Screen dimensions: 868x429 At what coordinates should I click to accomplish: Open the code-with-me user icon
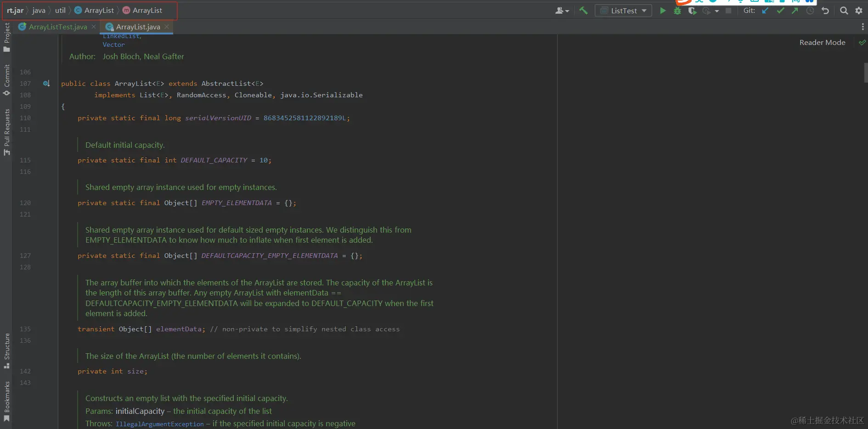pos(562,11)
